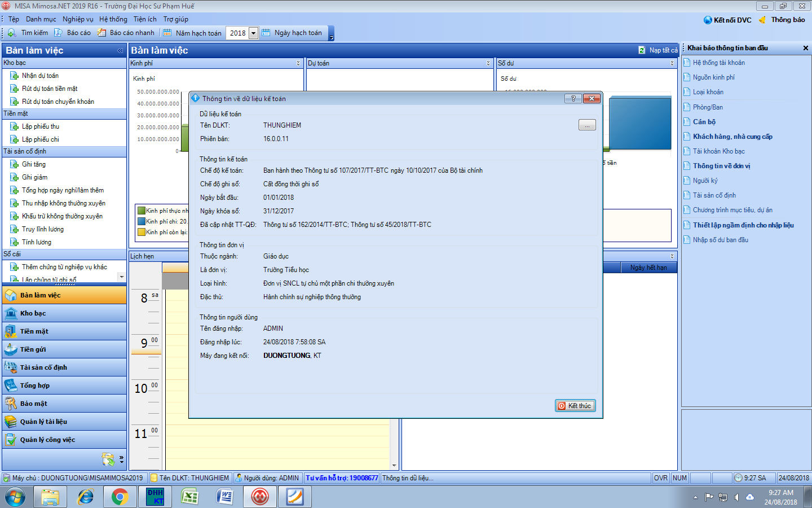Select Tài sản cố định navigation module

[64, 367]
